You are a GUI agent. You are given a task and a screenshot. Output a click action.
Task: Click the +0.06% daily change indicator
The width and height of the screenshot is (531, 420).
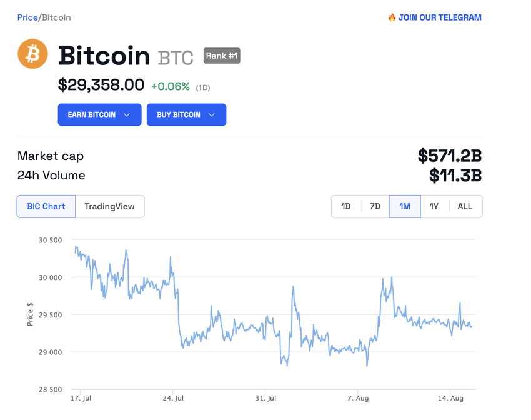coord(171,86)
